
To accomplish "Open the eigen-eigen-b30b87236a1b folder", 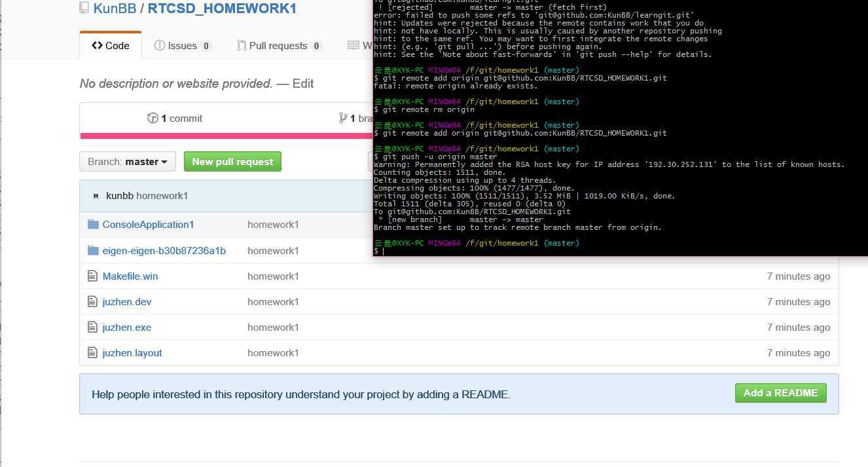I will tap(164, 251).
